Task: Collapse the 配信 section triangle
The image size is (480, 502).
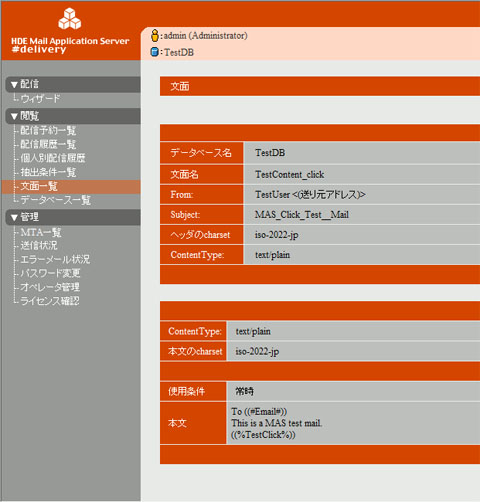Action: pyautogui.click(x=14, y=85)
